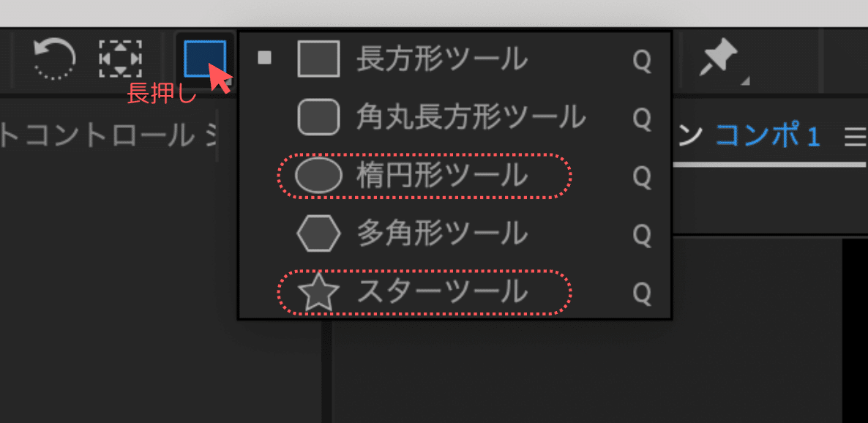
Task: Pick the 多角形ツール menu entry
Action: click(454, 234)
